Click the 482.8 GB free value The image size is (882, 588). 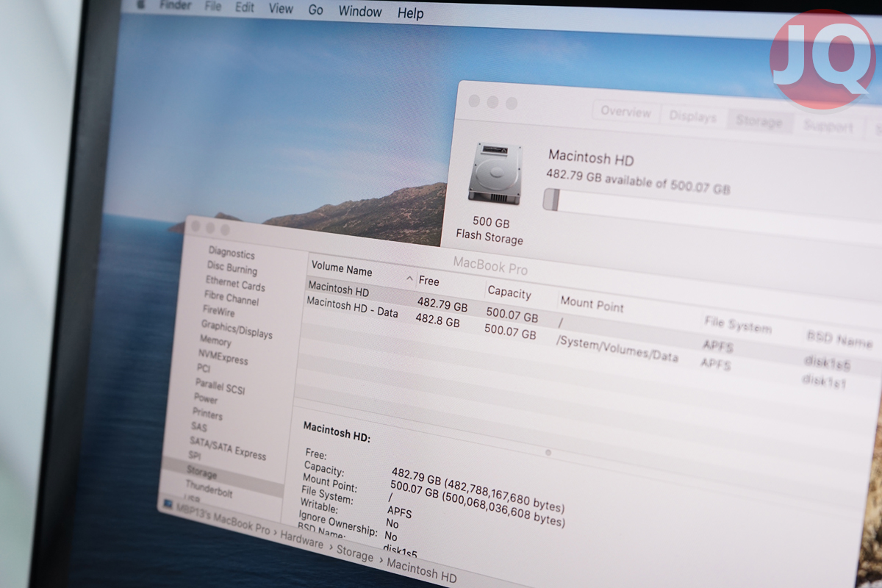tap(438, 320)
